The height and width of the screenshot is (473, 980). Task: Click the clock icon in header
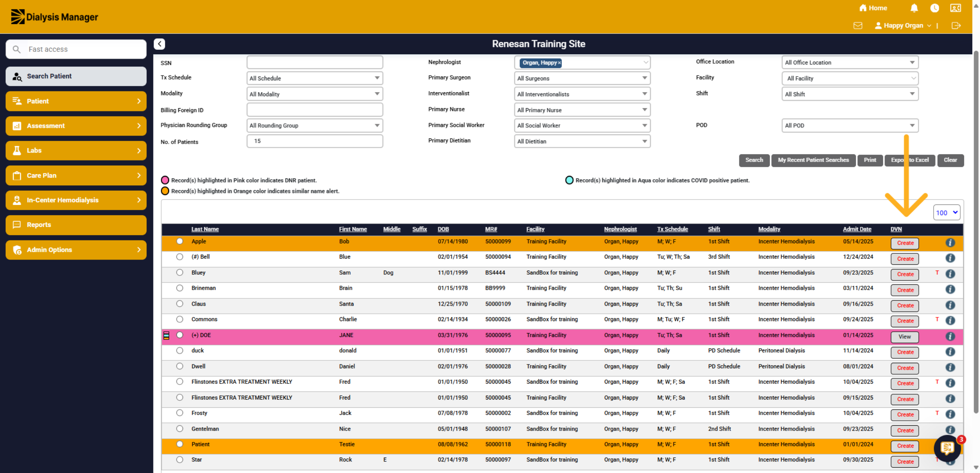[935, 8]
